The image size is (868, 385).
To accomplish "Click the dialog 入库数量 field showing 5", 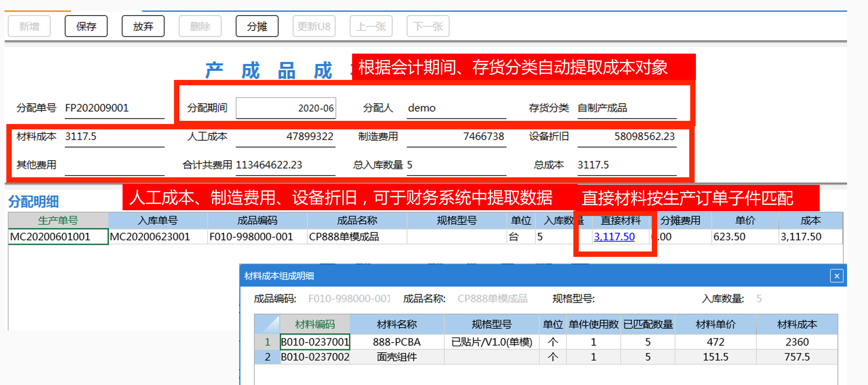I will point(759,299).
